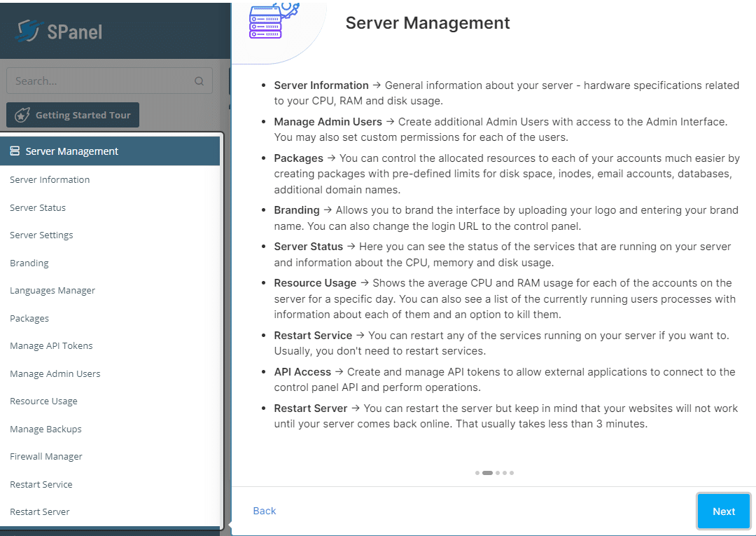Open Server Information page
The height and width of the screenshot is (536, 756).
coord(50,180)
